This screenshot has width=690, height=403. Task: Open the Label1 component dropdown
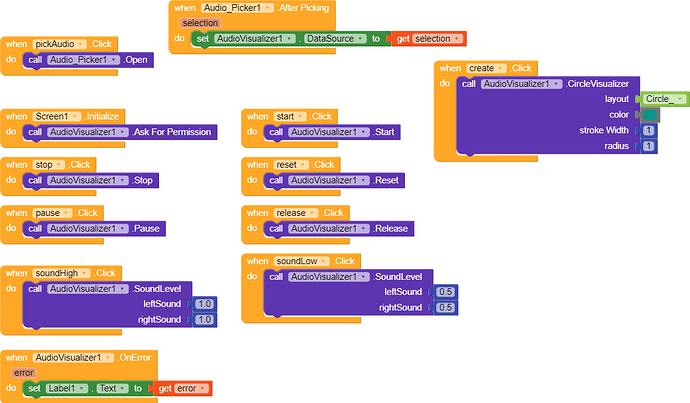pos(67,388)
